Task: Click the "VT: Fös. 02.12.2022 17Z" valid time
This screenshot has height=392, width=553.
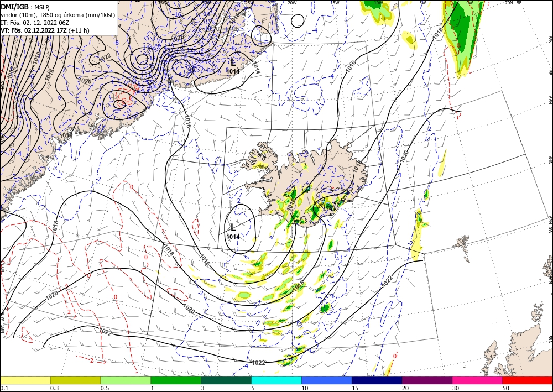Action: (x=34, y=30)
